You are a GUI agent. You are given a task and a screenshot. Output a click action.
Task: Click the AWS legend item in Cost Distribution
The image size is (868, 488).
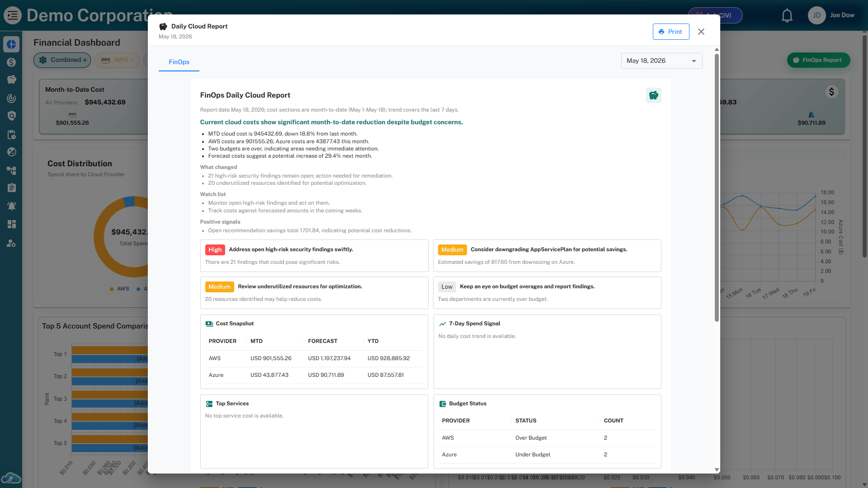(119, 289)
